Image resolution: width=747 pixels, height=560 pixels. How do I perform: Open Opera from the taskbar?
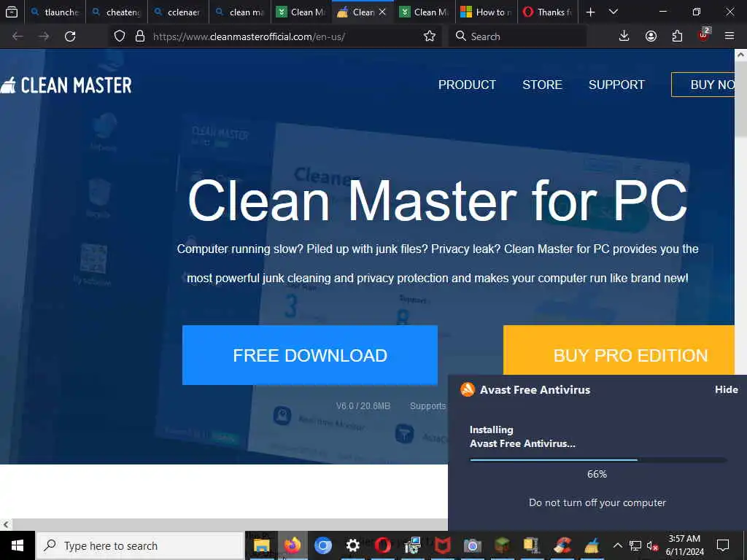tap(382, 545)
